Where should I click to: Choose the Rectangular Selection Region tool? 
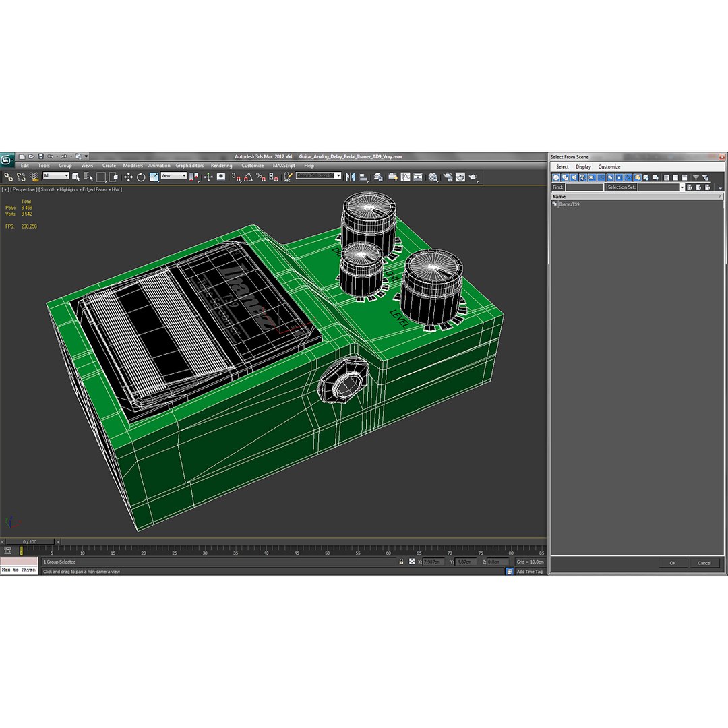100,177
